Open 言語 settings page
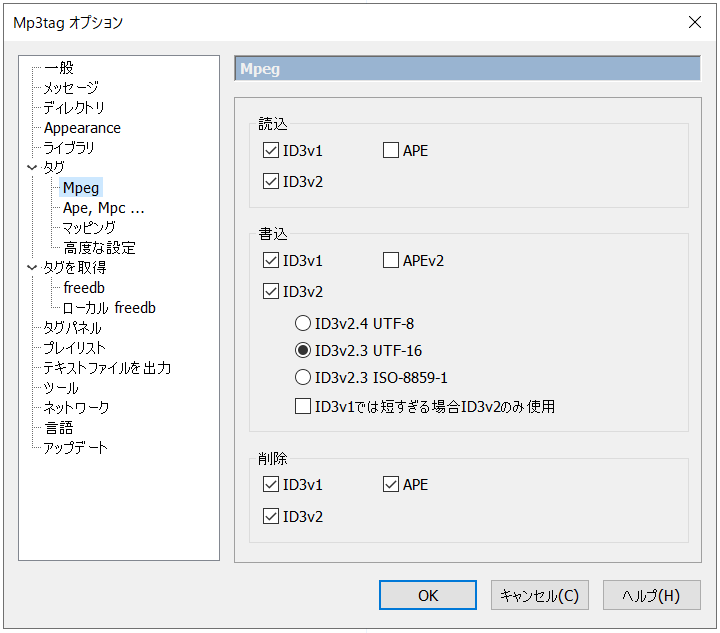The height and width of the screenshot is (633, 720). coord(59,428)
